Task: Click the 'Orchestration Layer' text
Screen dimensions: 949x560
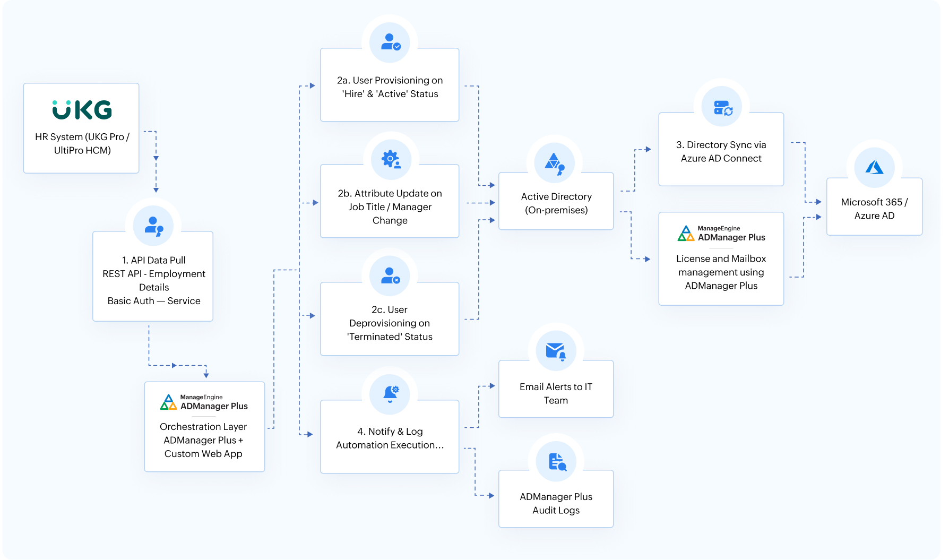Action: click(203, 427)
